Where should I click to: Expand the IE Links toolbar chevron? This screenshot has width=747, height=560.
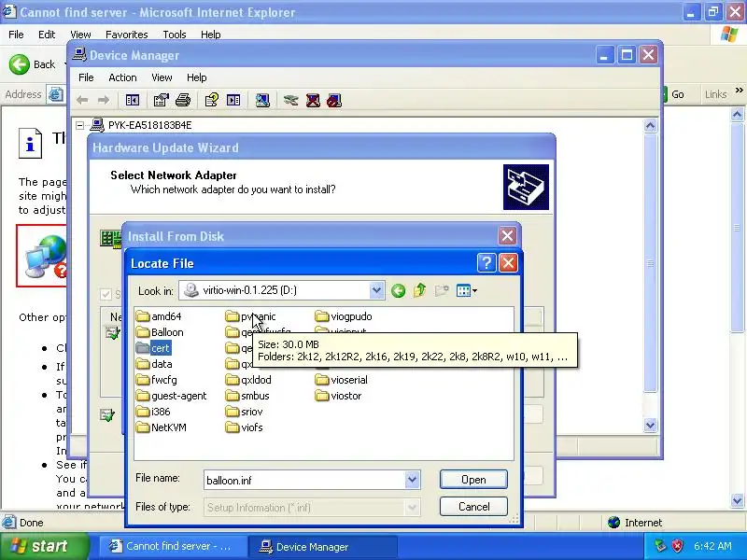[x=739, y=90]
